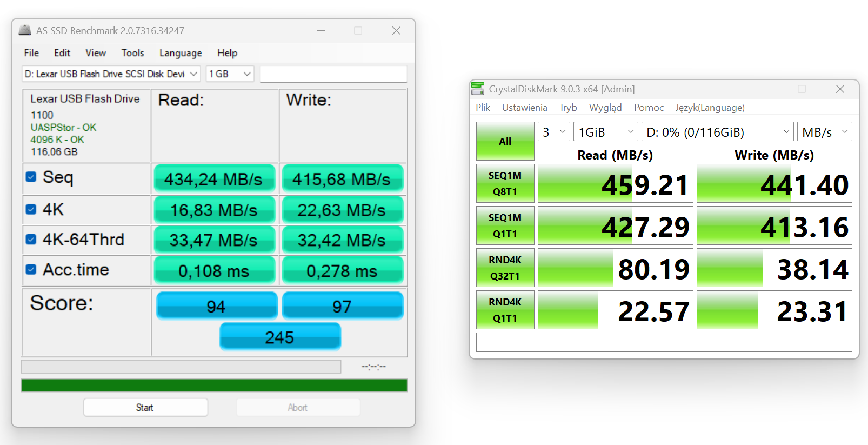Expand the MB/s unit dropdown
Image resolution: width=868 pixels, height=445 pixels.
tap(825, 132)
